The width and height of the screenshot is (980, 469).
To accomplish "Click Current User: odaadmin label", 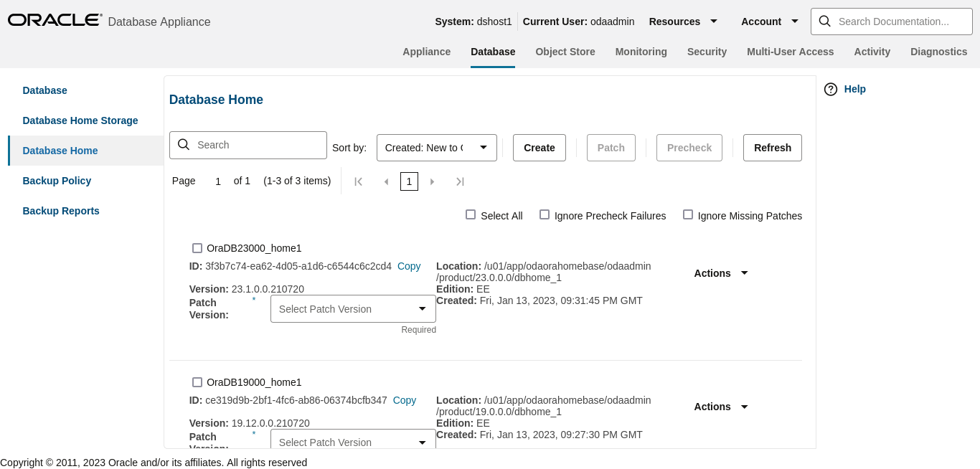I will (579, 22).
